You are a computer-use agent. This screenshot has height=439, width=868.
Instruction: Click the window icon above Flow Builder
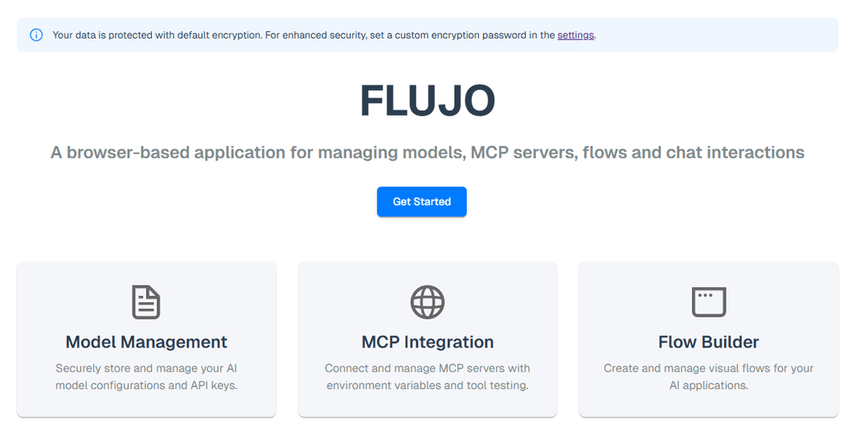point(709,302)
